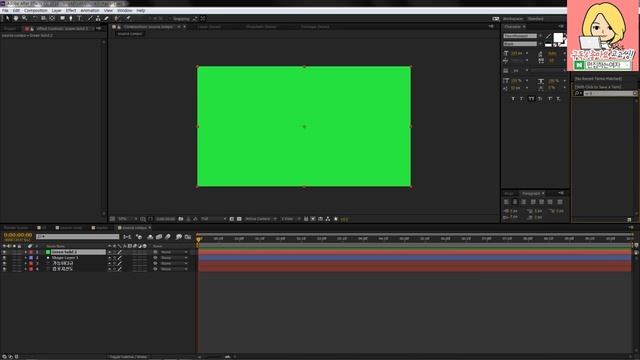This screenshot has height=360, width=640.
Task: Enable Draft 3D in the timeline
Action: tap(139, 237)
